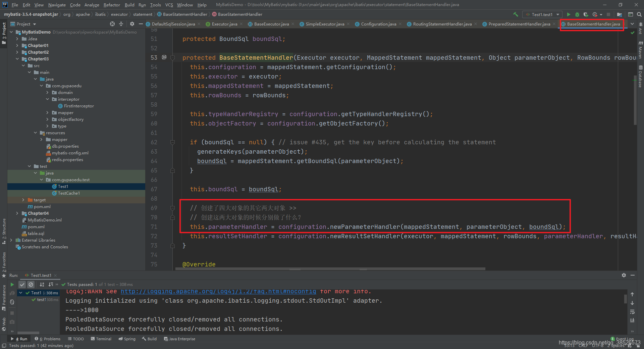Open 6: Problems tool window

tap(48, 339)
